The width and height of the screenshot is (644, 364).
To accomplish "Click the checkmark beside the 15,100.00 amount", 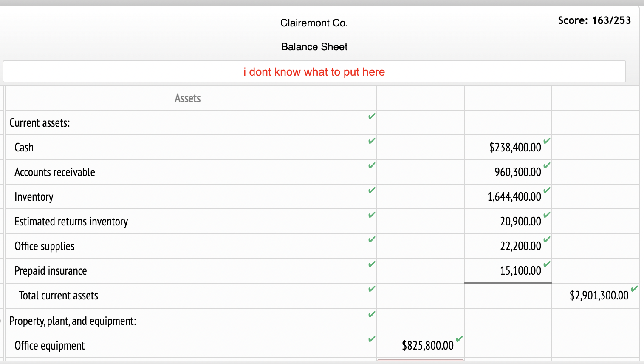I will 547,264.
